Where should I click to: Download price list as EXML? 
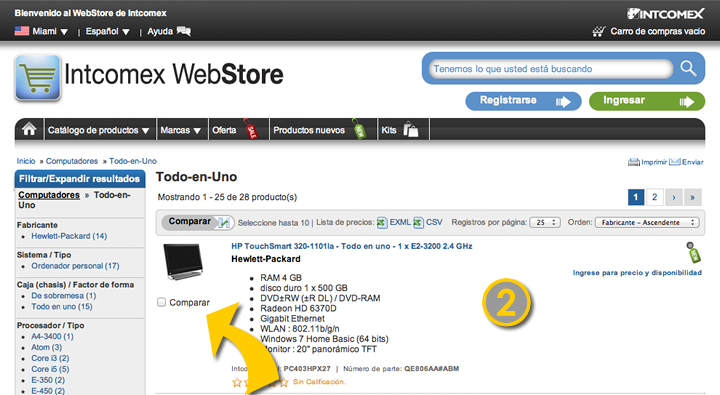click(x=394, y=222)
